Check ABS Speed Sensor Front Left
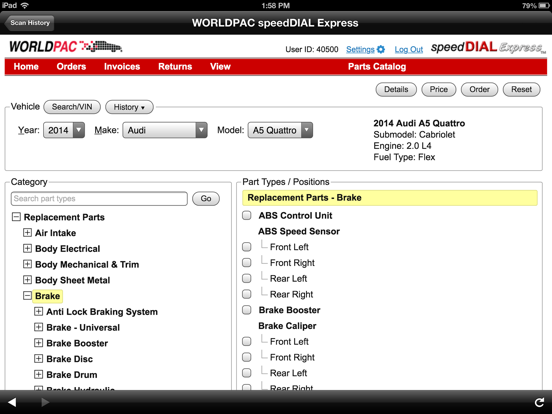 (247, 247)
